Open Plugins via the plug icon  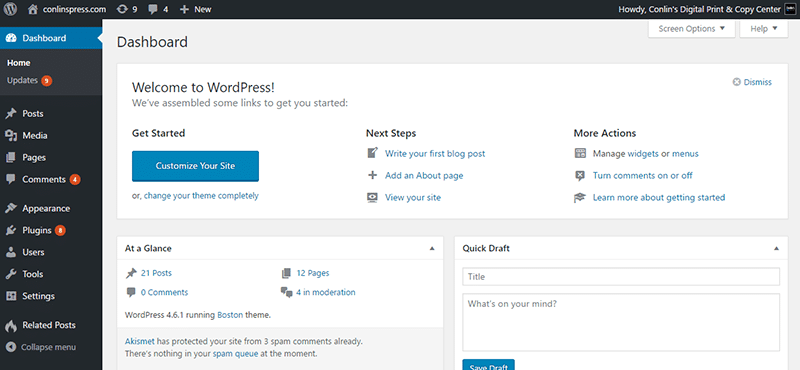click(11, 230)
